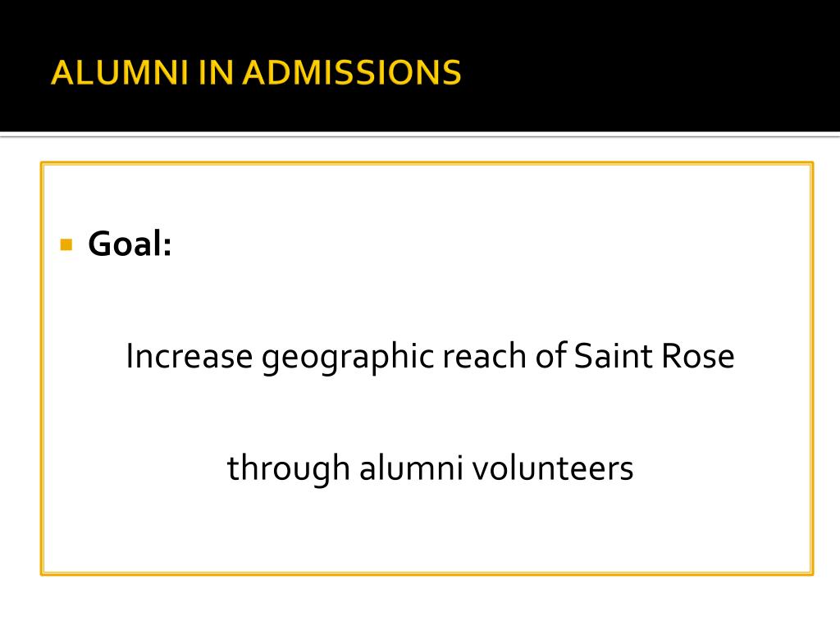Click the word 'through' in the second line

(289, 468)
